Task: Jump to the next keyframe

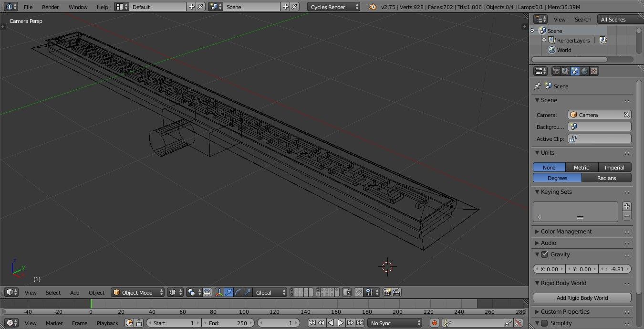Action: coord(350,323)
